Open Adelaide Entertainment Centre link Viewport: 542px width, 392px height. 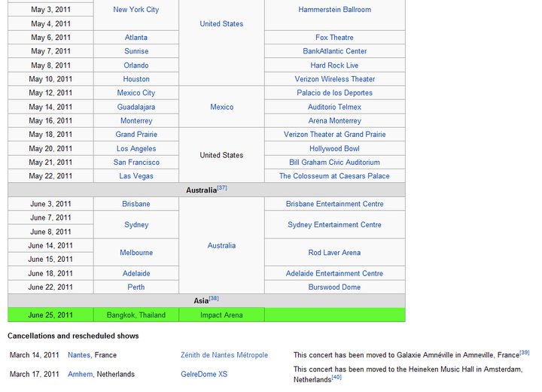pyautogui.click(x=334, y=274)
